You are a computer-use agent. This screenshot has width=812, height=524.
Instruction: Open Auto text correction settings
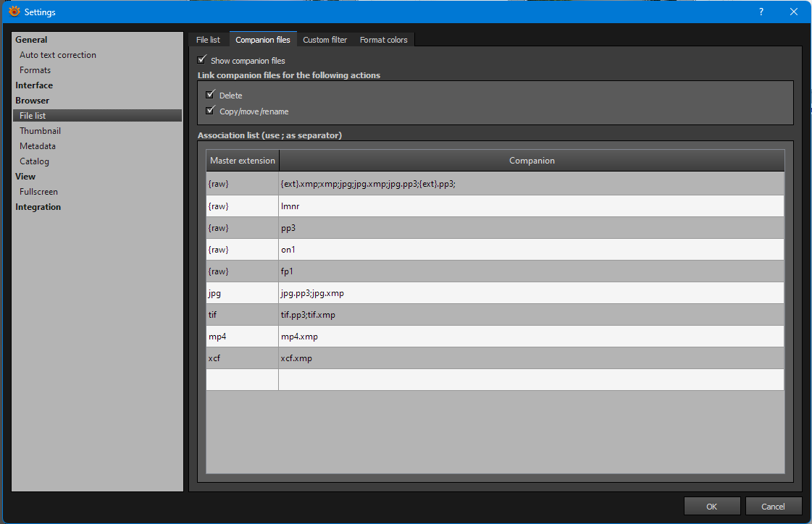58,55
